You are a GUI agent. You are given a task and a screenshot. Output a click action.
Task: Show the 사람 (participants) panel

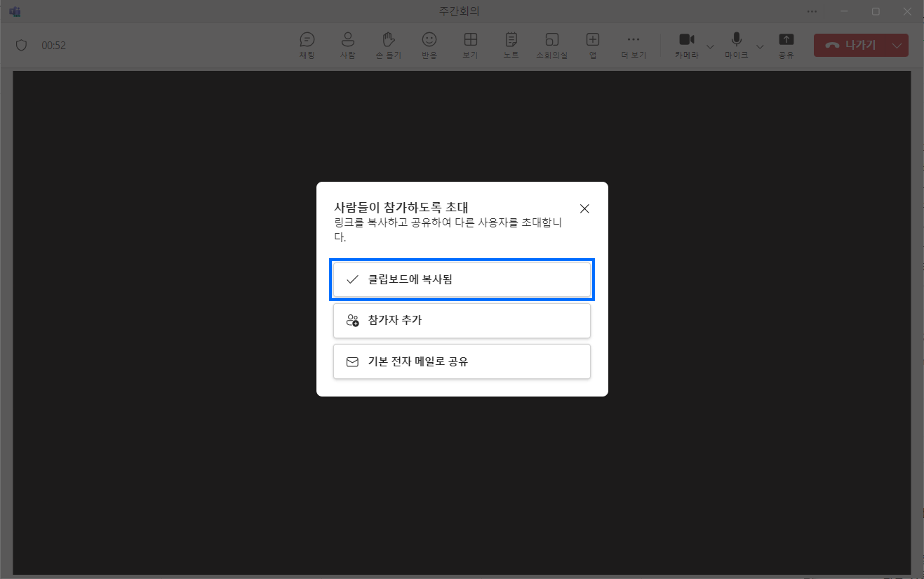pyautogui.click(x=347, y=45)
